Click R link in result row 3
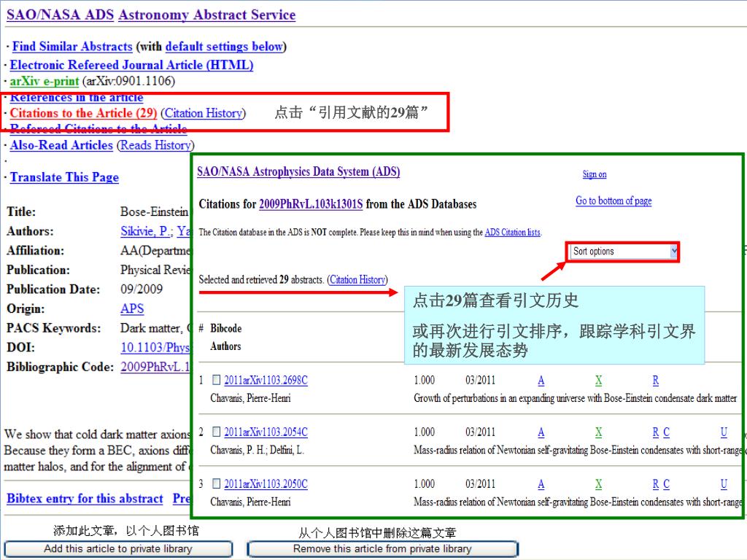 point(656,484)
